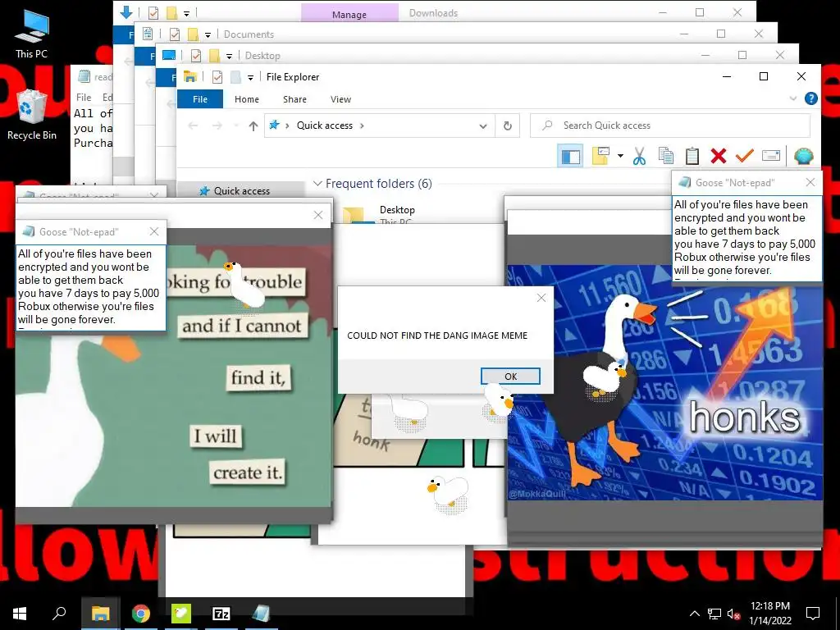Click Properties icon in Documents window title bar
Image resolution: width=840 pixels, height=630 pixels.
click(175, 34)
